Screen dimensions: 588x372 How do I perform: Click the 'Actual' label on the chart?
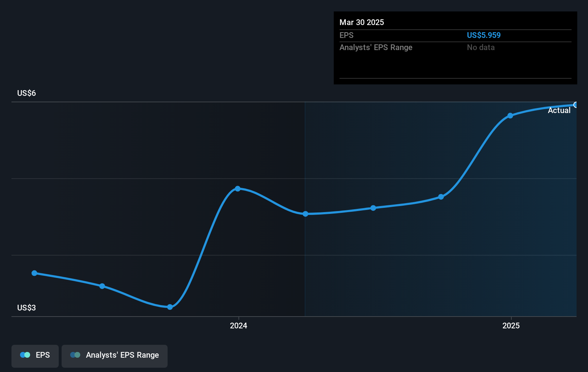coord(559,111)
